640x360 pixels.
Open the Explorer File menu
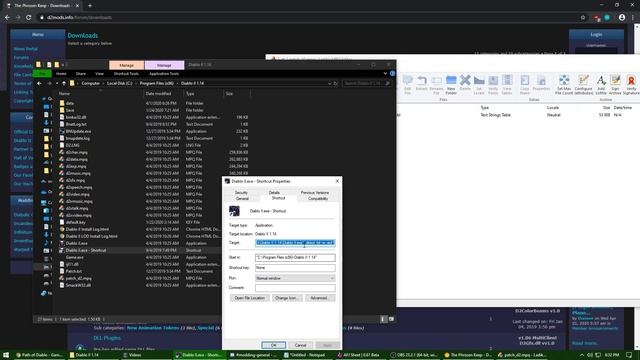coord(42,73)
